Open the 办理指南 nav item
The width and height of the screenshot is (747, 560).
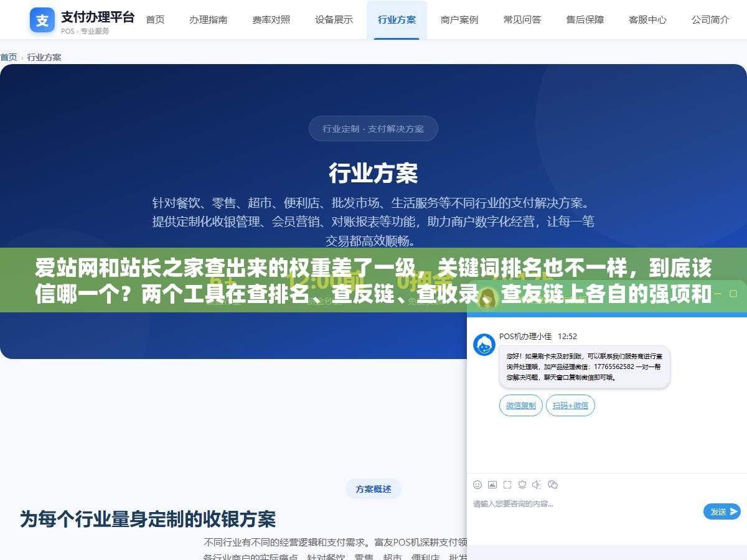208,20
